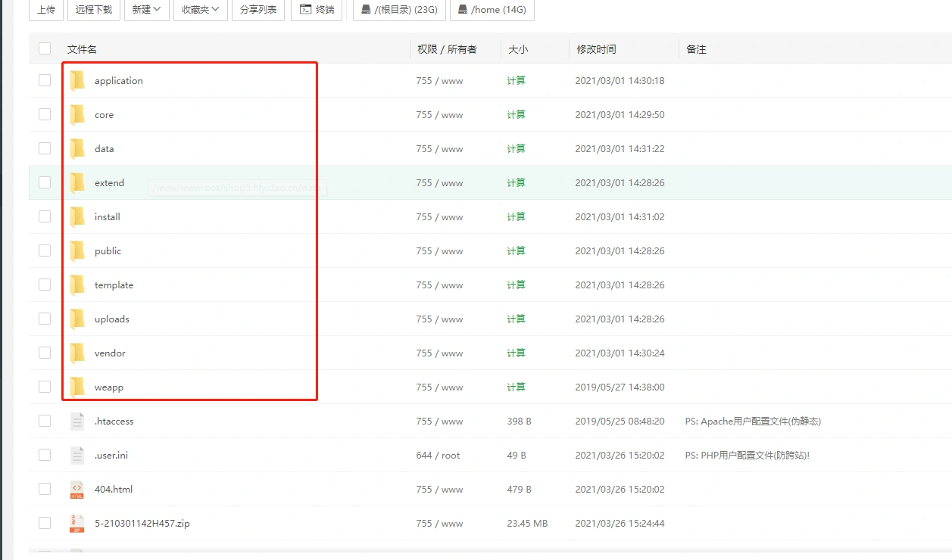Calculate size of weapp folder

516,387
